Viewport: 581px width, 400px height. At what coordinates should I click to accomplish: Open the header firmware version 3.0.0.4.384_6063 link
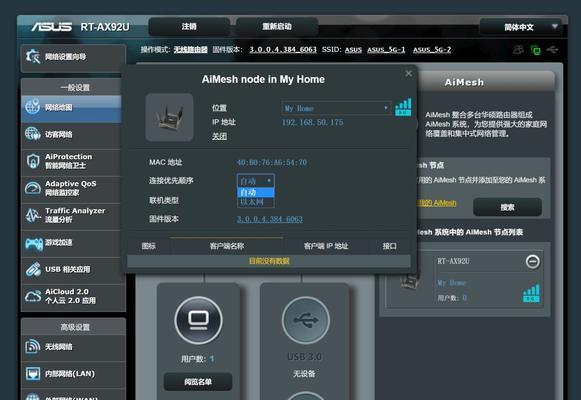pos(283,50)
